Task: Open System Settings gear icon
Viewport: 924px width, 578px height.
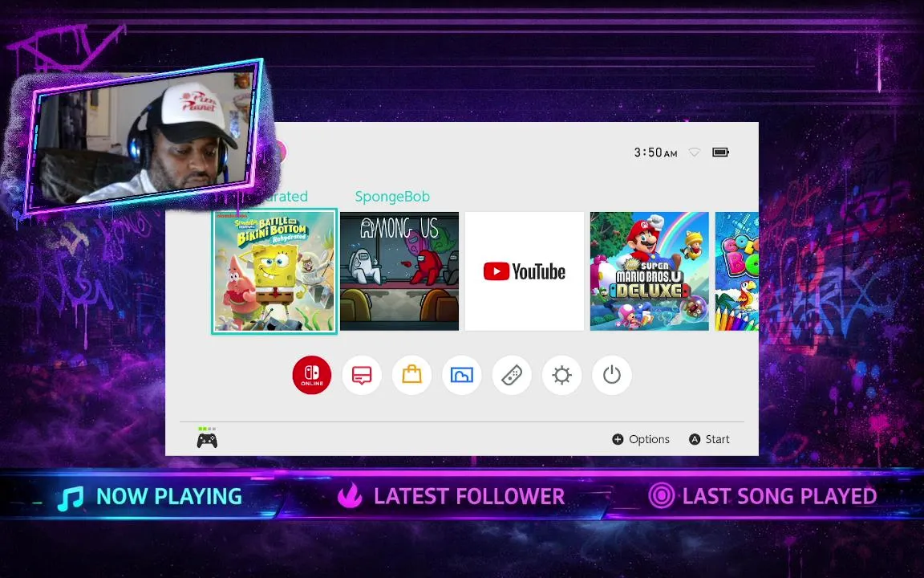Action: [562, 375]
